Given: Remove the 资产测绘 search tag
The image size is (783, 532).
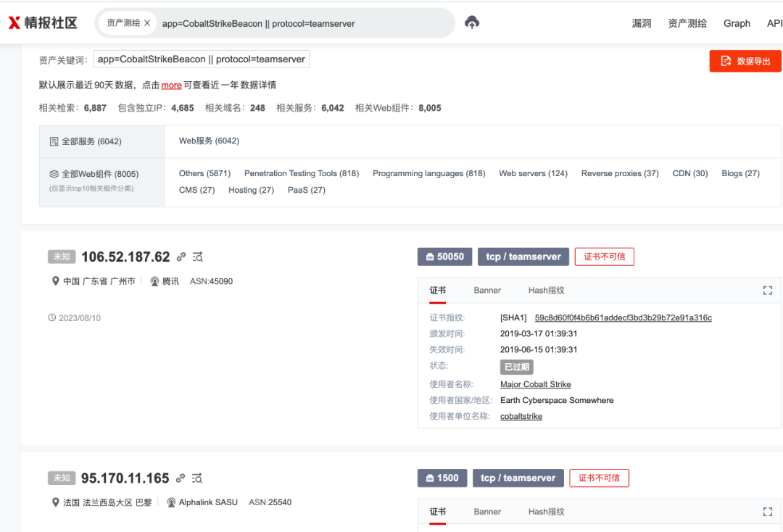Looking at the screenshot, I should coord(146,23).
